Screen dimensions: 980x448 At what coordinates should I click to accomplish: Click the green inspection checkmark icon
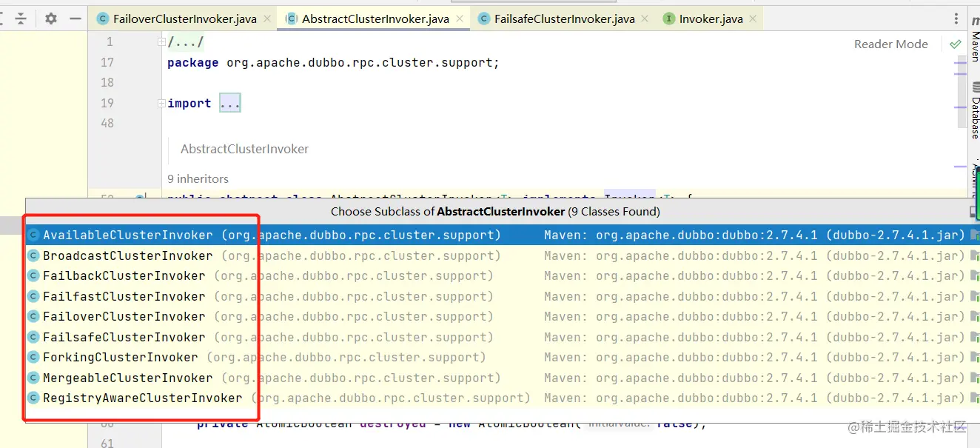(x=955, y=44)
